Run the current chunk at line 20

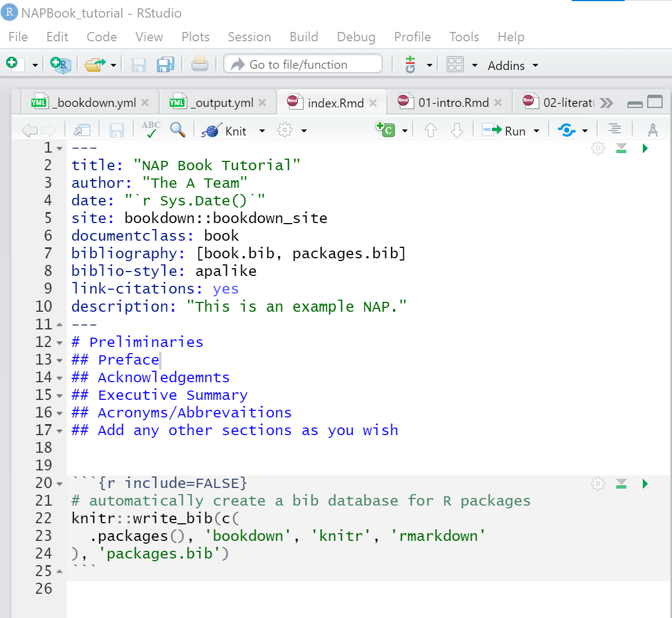click(x=645, y=484)
